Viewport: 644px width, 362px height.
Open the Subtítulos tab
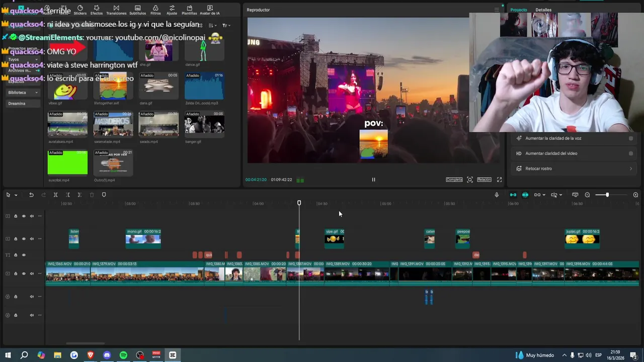pyautogui.click(x=137, y=10)
